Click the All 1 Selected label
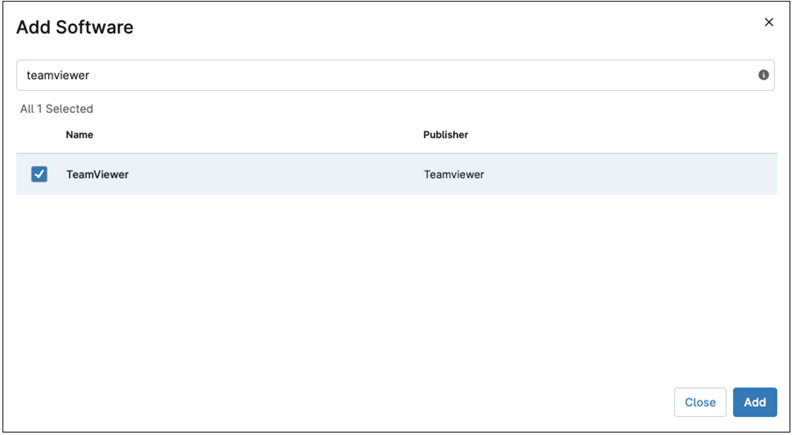This screenshot has width=792, height=435. click(x=57, y=109)
